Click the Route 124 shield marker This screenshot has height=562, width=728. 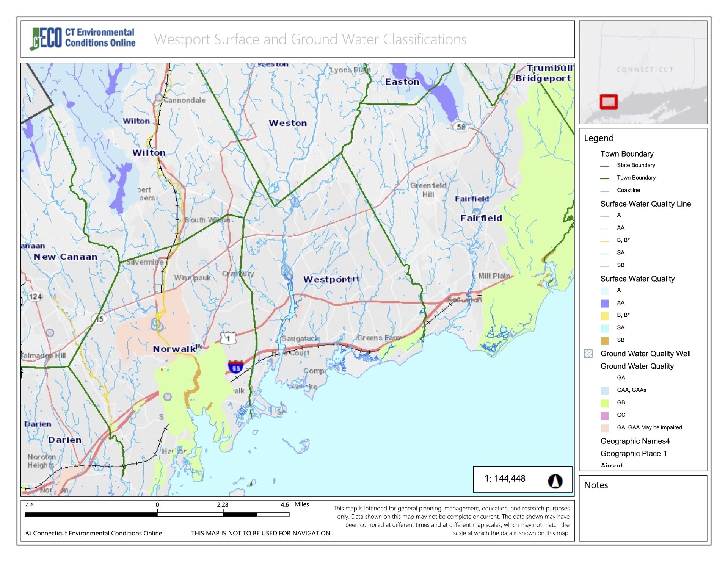pyautogui.click(x=35, y=296)
